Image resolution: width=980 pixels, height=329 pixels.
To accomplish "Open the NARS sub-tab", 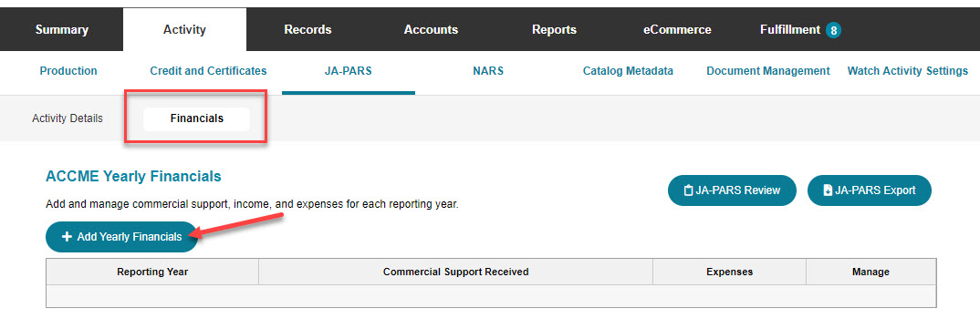I will point(488,71).
